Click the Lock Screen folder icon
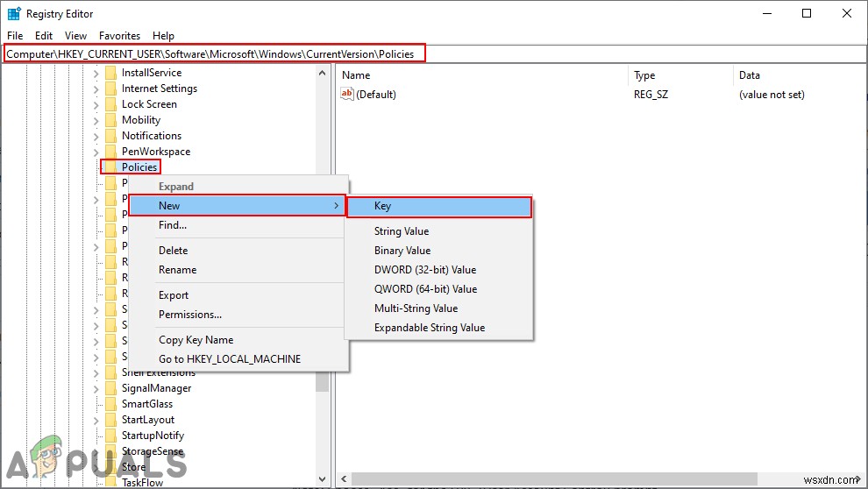Viewport: 868px width, 489px height. tap(110, 104)
